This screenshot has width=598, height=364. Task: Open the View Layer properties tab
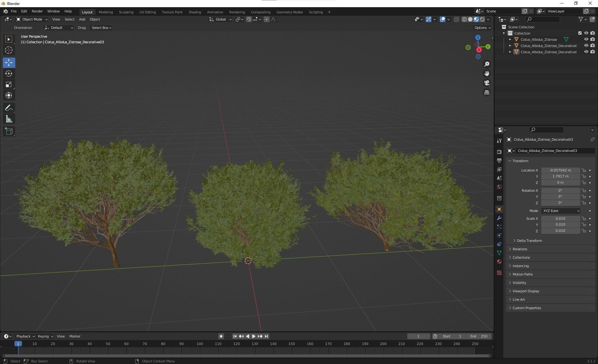499,169
